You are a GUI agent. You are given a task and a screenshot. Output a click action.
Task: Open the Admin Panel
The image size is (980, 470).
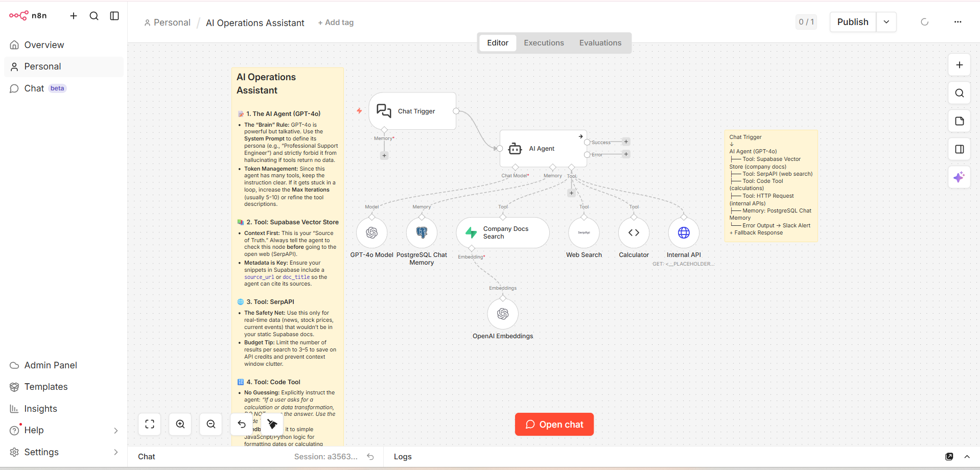[64, 365]
